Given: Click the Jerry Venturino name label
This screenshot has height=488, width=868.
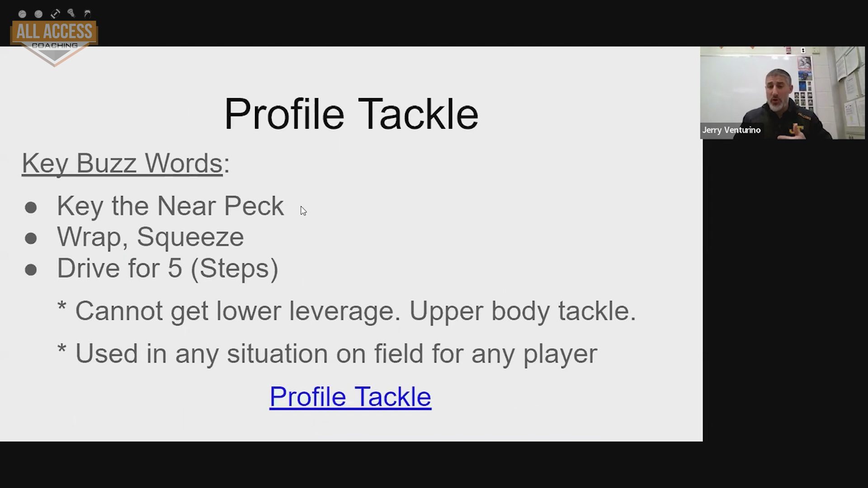Looking at the screenshot, I should [731, 130].
